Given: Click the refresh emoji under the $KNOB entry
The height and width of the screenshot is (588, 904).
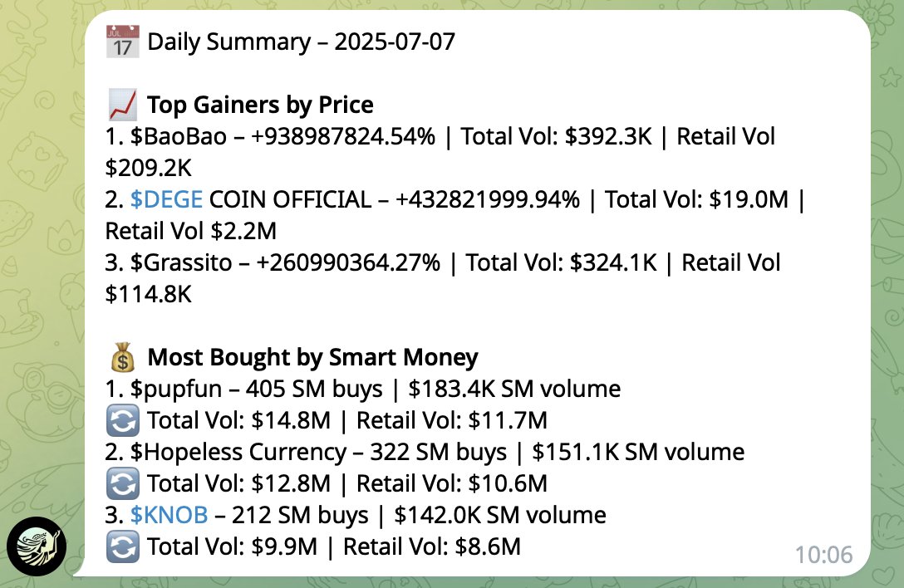Looking at the screenshot, I should point(122,546).
